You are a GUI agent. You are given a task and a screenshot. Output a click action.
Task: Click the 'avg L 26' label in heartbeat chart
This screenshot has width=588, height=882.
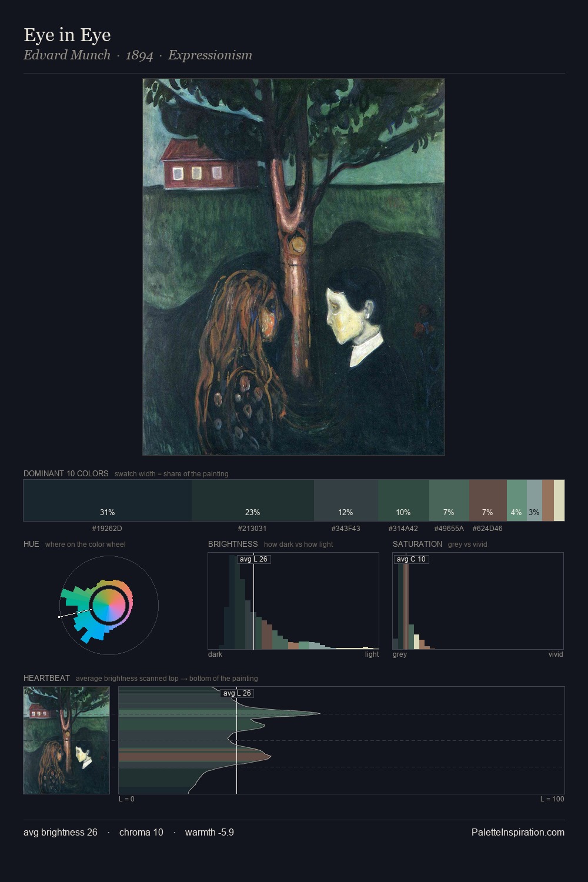click(x=237, y=693)
